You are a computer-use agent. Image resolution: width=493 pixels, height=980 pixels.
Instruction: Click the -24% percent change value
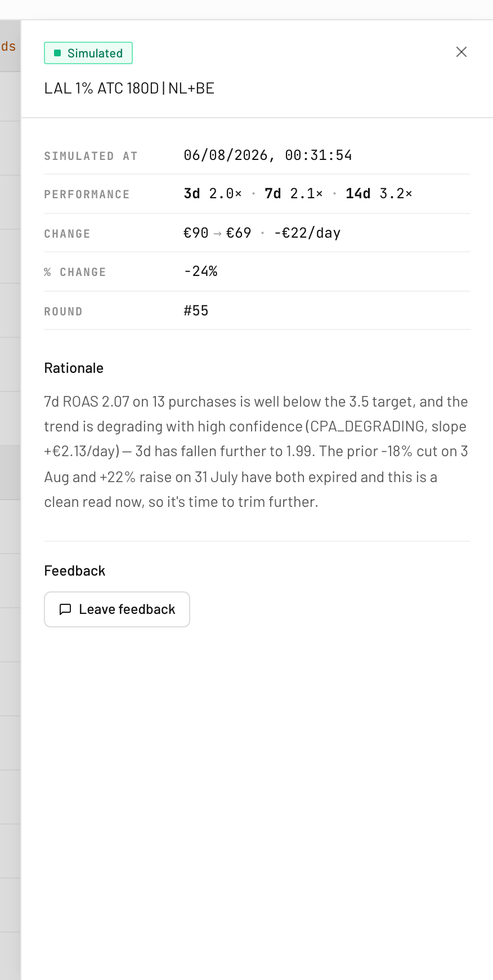click(x=201, y=271)
